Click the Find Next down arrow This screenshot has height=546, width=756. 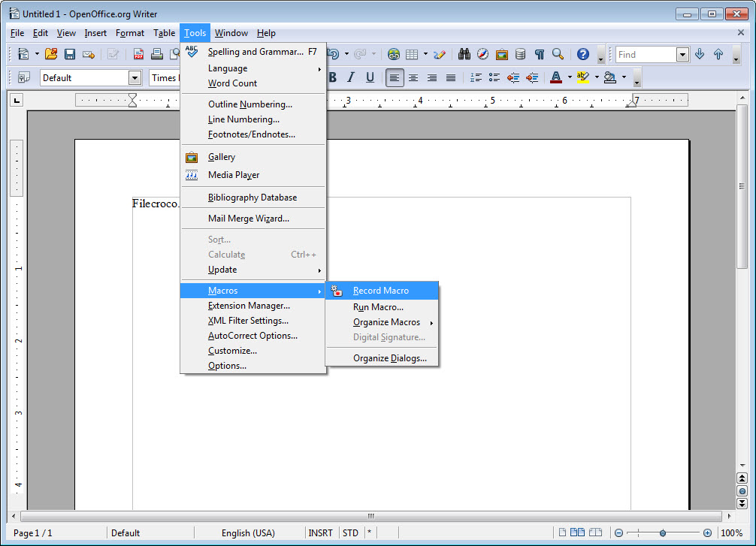(x=700, y=54)
